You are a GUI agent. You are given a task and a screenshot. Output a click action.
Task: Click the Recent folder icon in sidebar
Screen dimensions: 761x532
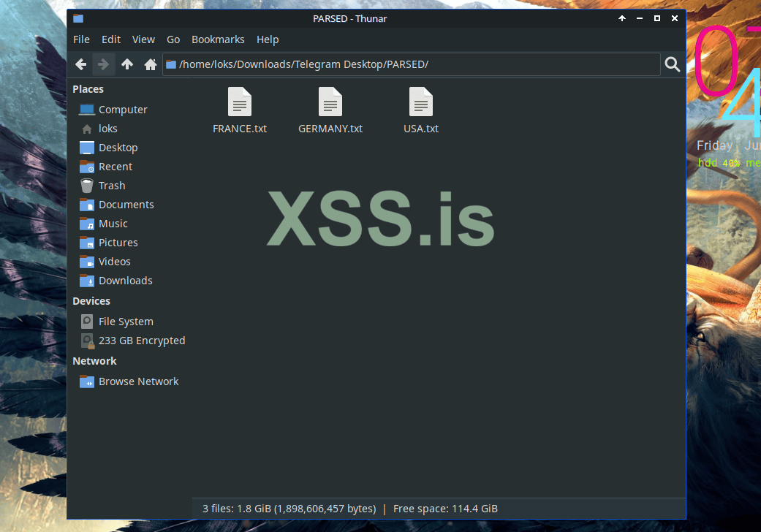click(x=87, y=167)
